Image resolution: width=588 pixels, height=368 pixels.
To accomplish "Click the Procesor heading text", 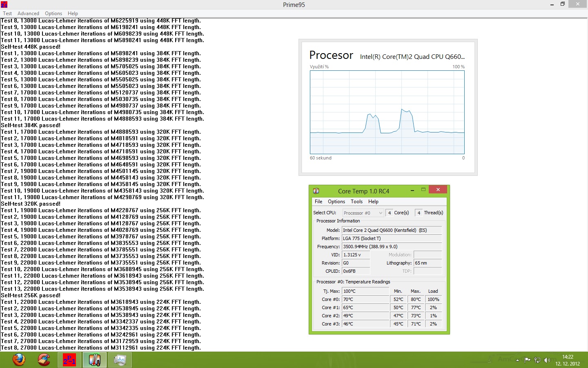I will click(x=331, y=55).
